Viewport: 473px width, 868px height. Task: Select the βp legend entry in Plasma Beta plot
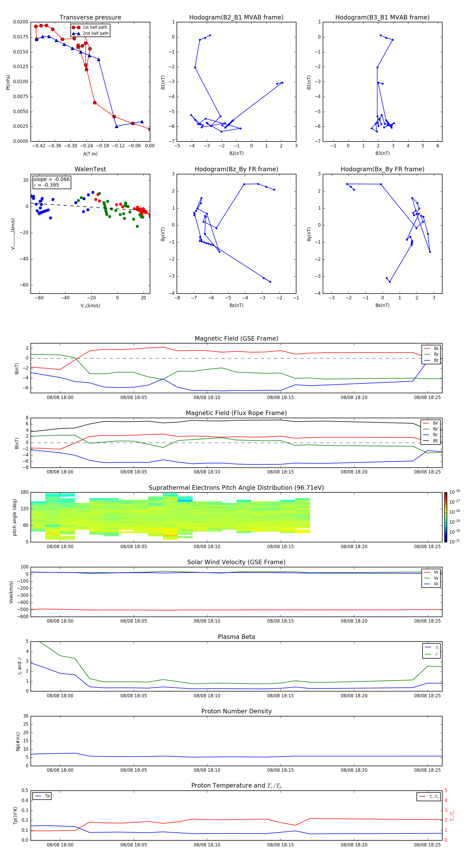[432, 647]
